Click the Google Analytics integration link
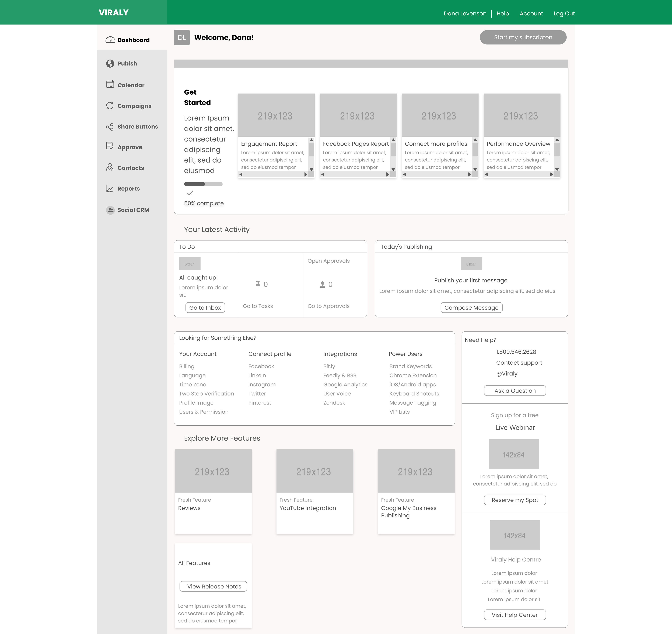This screenshot has height=634, width=672. click(345, 384)
